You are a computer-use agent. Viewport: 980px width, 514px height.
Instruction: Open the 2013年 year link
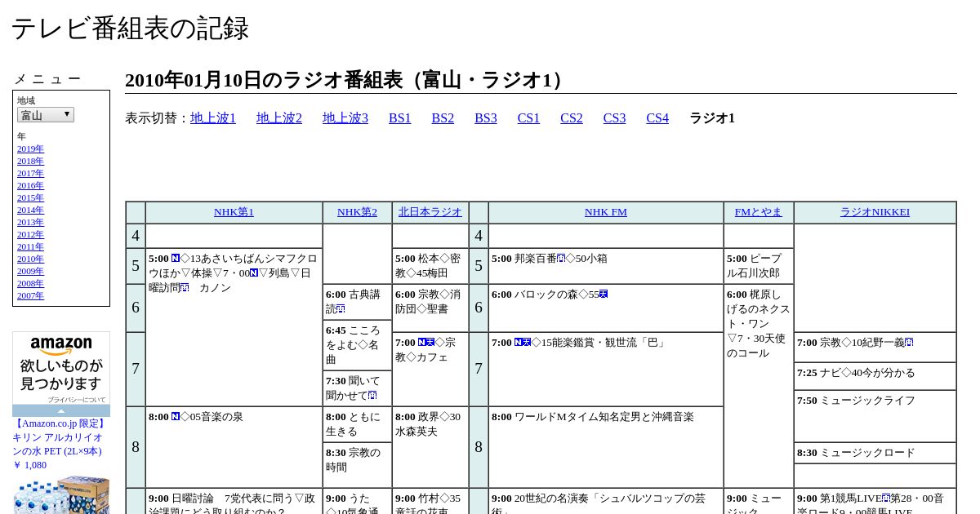click(x=30, y=223)
